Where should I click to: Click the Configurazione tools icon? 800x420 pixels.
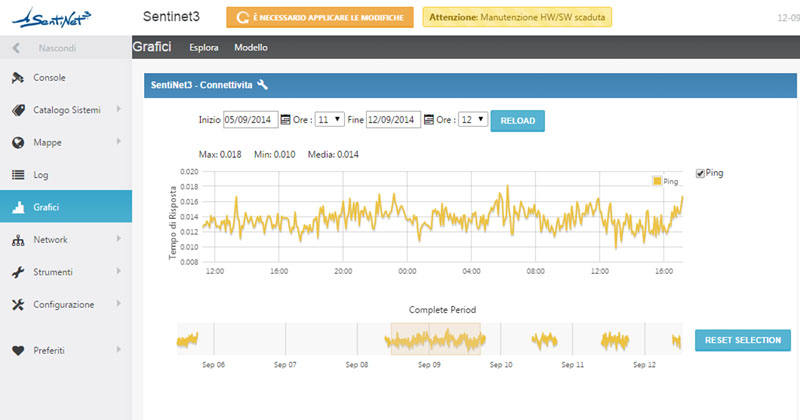[18, 305]
